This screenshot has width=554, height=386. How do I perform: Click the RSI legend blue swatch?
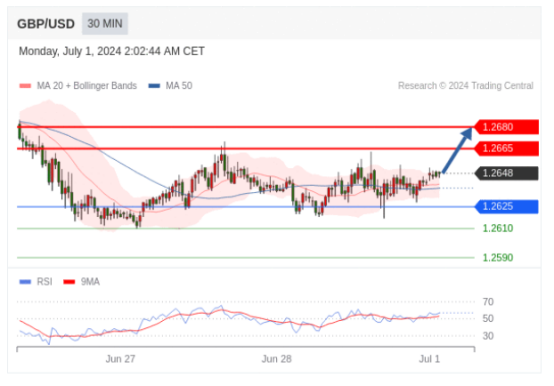(25, 282)
